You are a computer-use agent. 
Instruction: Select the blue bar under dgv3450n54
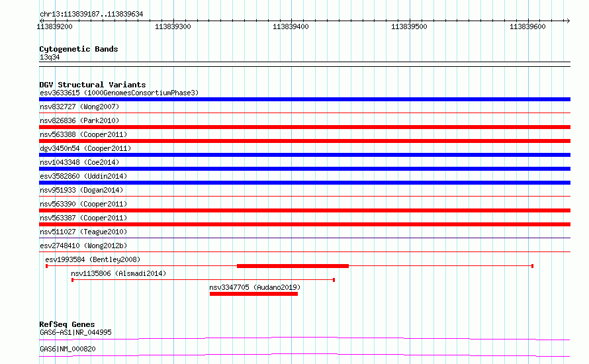pos(304,155)
